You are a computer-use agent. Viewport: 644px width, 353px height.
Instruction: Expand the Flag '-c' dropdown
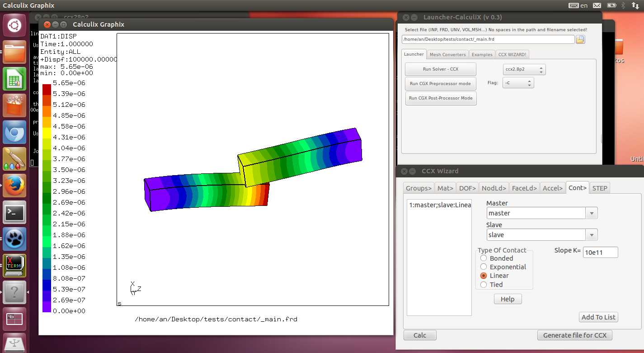530,82
